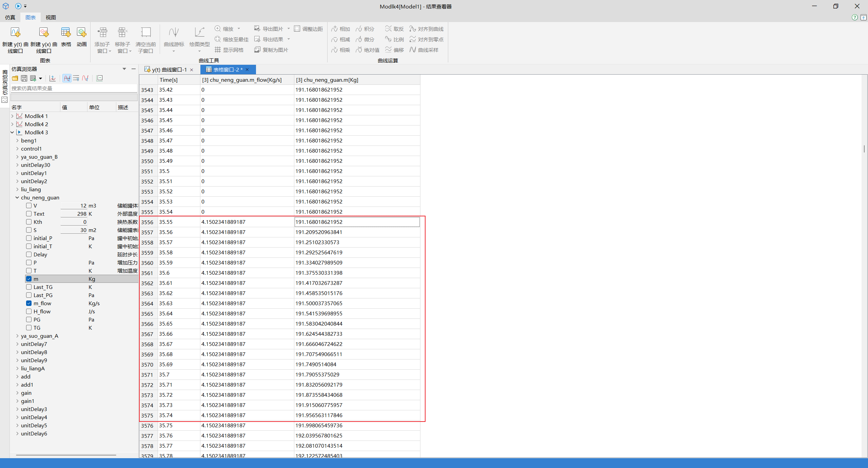Check the PG variable checkbox
Image resolution: width=868 pixels, height=468 pixels.
point(29,319)
